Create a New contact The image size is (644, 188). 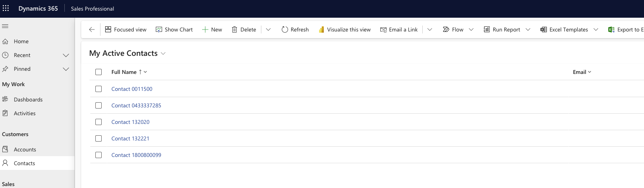coord(212,29)
